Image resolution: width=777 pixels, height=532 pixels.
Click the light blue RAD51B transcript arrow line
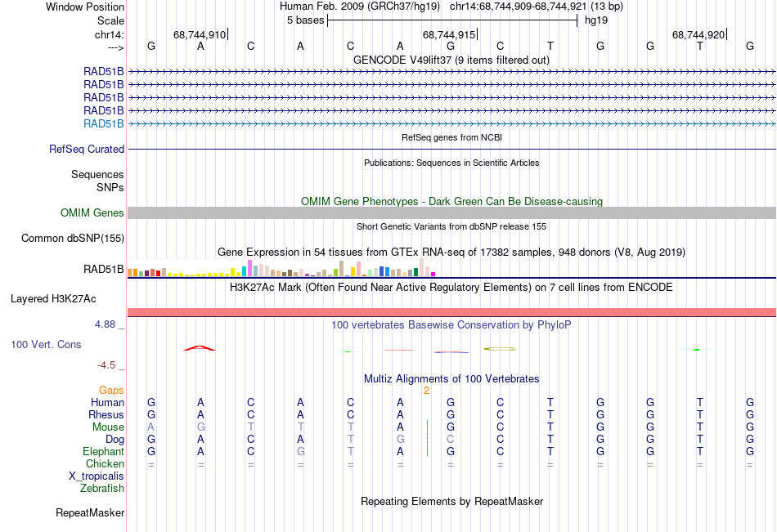[x=451, y=124]
